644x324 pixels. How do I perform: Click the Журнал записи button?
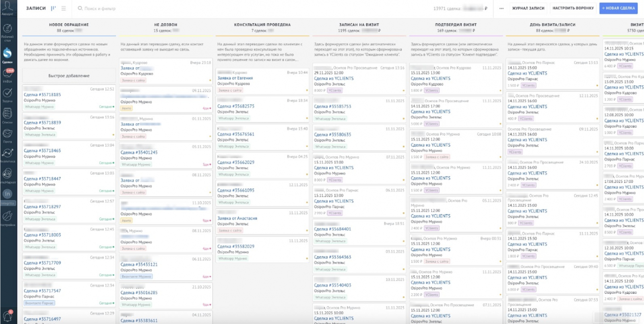[x=528, y=8]
